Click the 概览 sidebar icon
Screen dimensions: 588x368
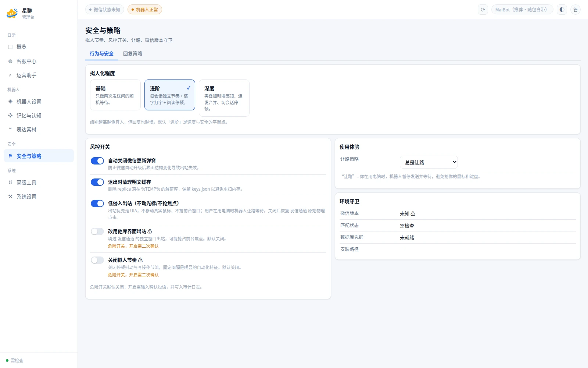tap(10, 47)
